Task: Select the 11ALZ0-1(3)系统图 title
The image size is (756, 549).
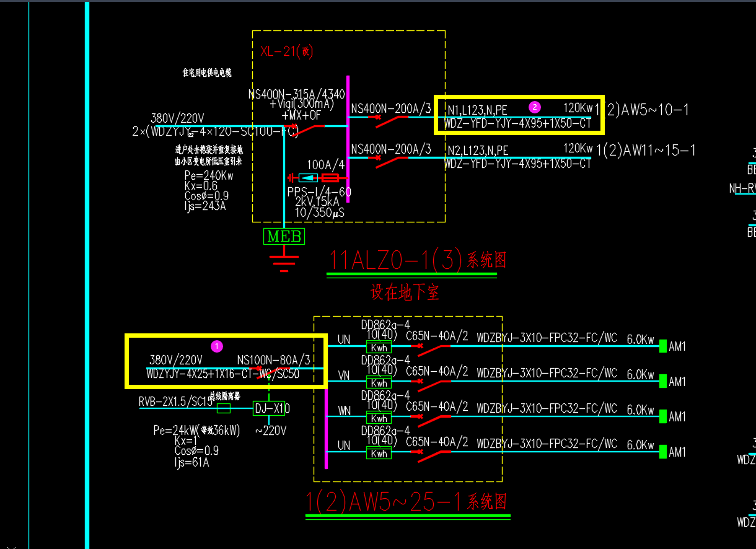Action: (417, 260)
